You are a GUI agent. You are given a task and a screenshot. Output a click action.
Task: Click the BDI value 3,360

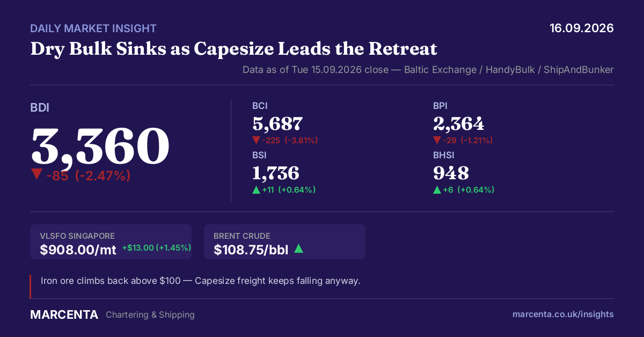point(100,146)
